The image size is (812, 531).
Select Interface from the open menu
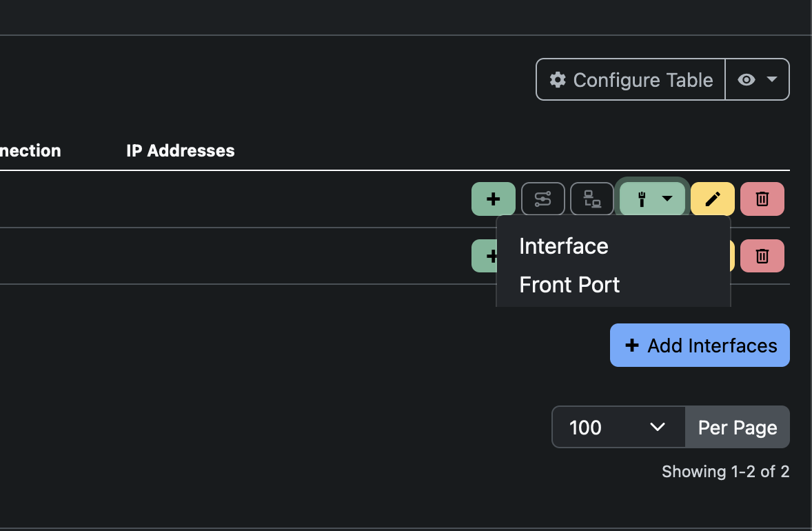(x=564, y=246)
